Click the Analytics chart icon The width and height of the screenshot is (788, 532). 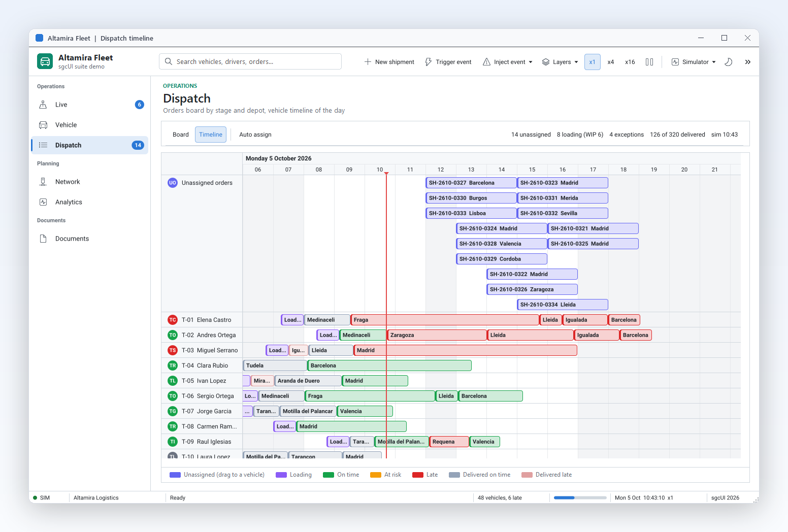click(x=43, y=202)
